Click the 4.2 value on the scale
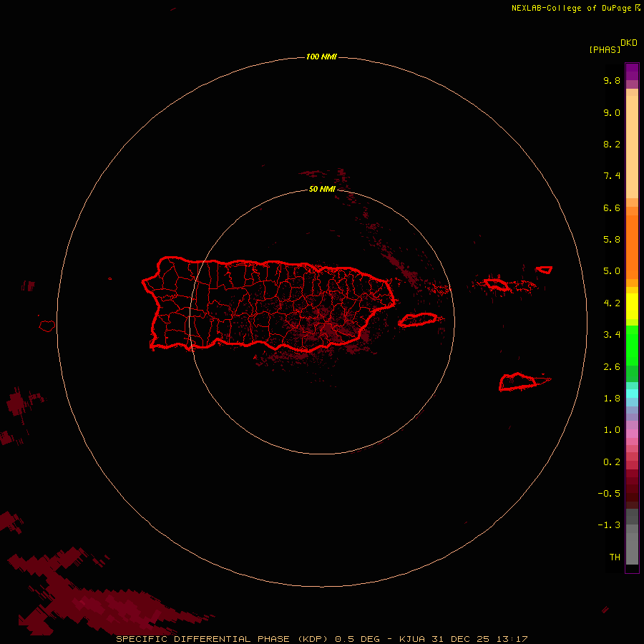 click(612, 303)
